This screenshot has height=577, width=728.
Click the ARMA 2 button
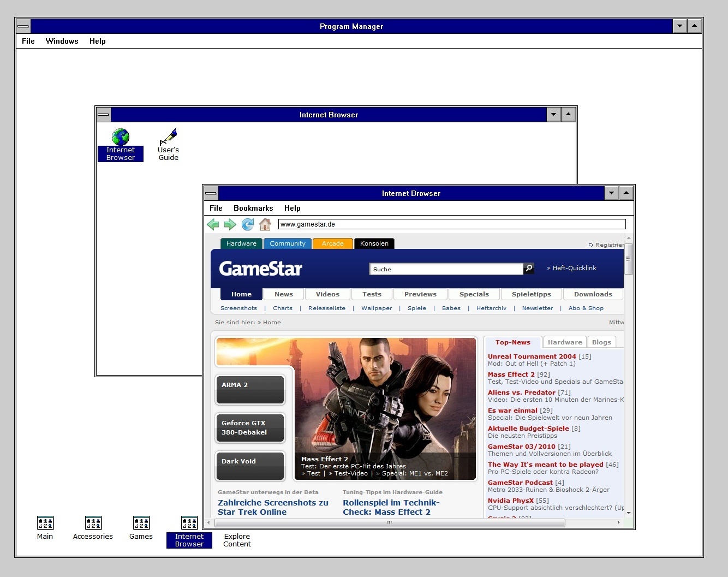[x=250, y=389]
